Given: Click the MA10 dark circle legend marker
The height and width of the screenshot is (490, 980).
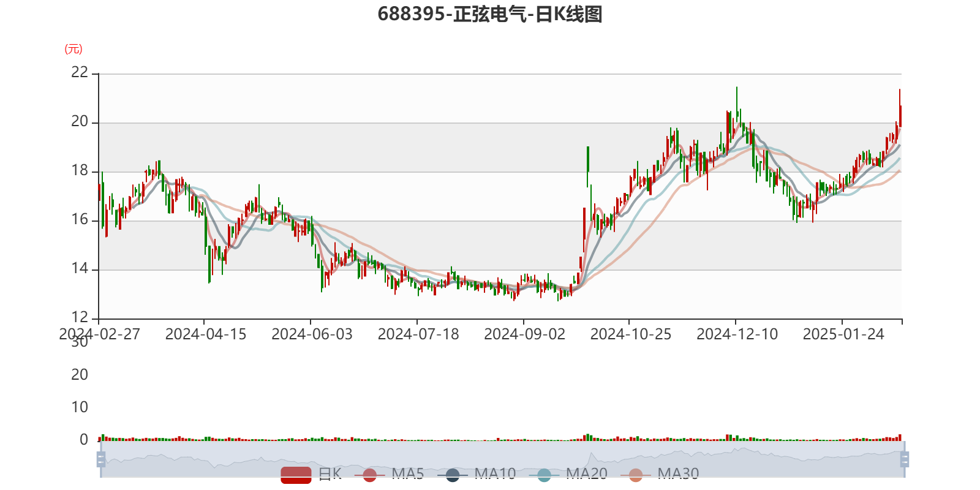Looking at the screenshot, I should point(453,475).
